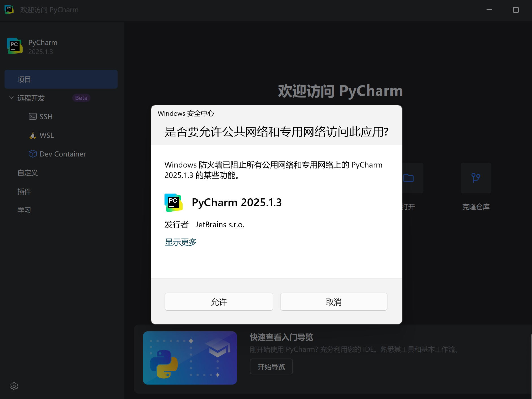Click the PyCharm icon inside the firewall dialog

pyautogui.click(x=173, y=202)
